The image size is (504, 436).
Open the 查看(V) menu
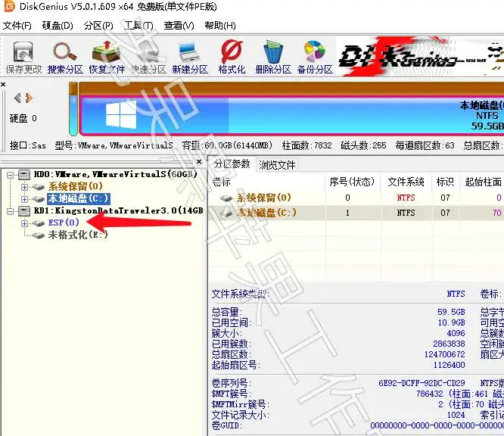point(179,26)
